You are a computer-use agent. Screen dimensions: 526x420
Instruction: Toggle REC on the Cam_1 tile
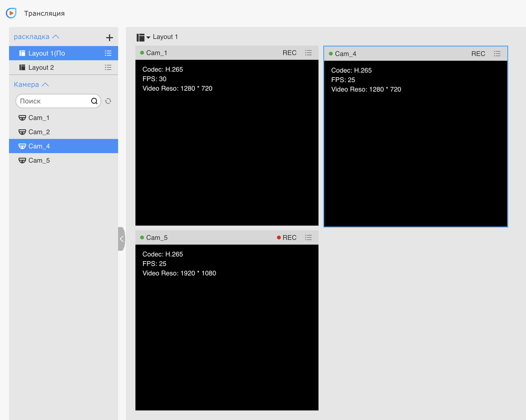click(x=289, y=53)
